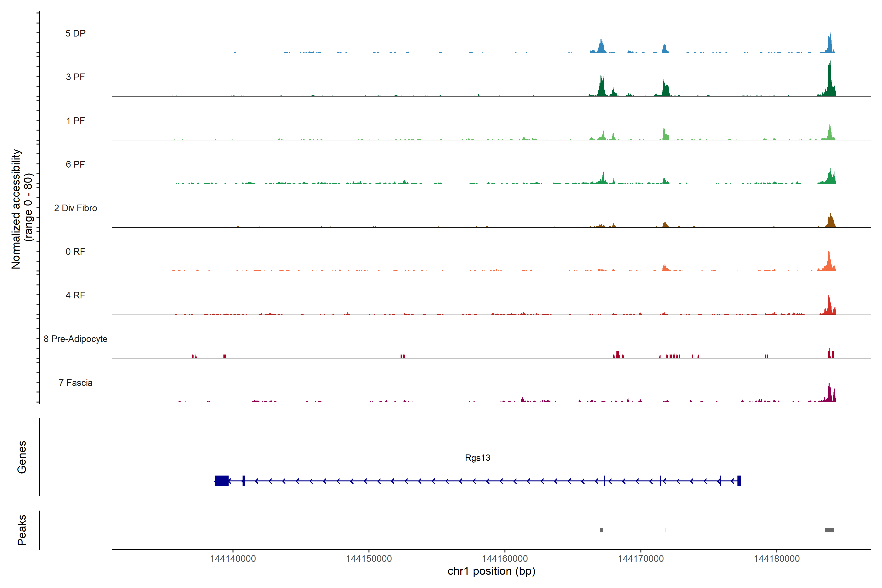Click the 144140000 axis tick label

click(233, 559)
